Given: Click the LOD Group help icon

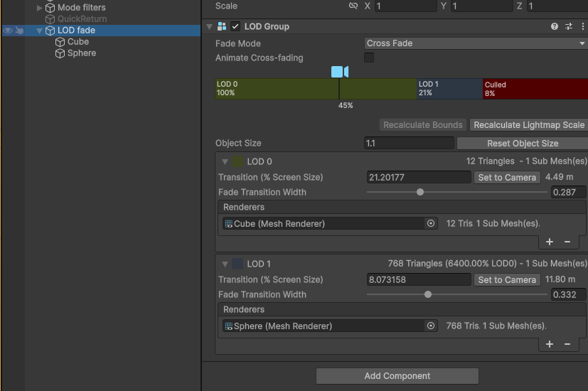Looking at the screenshot, I should 555,26.
